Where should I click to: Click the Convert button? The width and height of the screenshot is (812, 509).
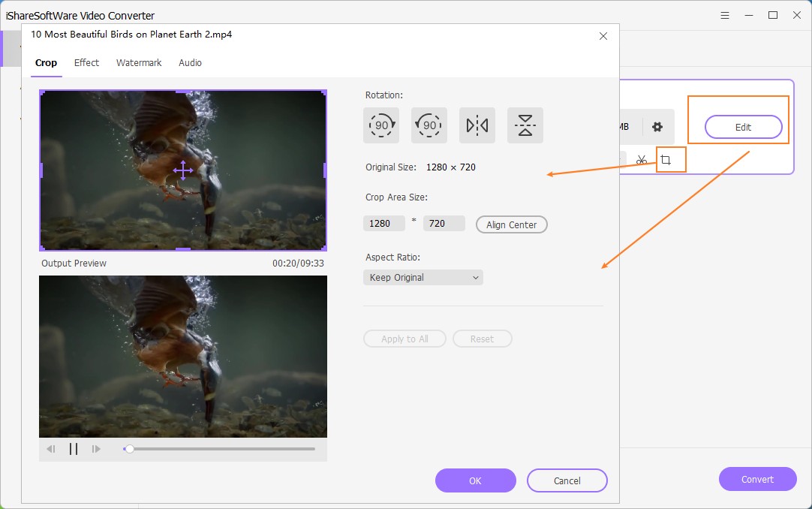tap(758, 479)
